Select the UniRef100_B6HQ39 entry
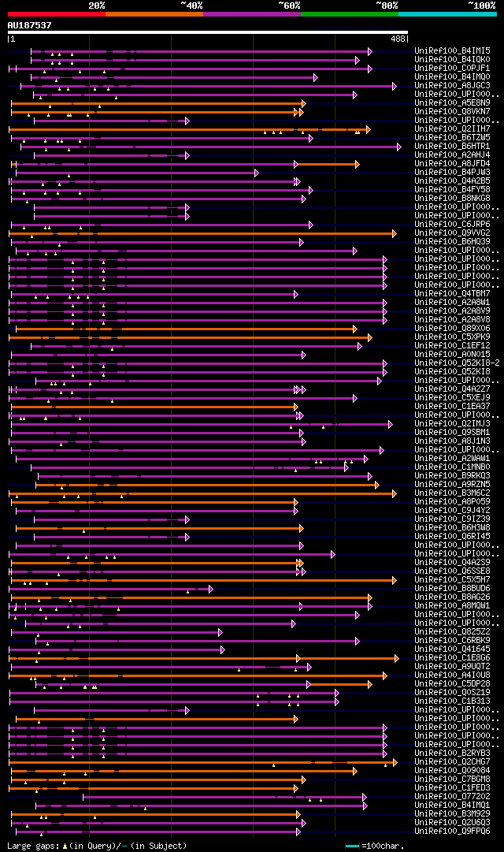Viewport: 504px width, 852px height. (452, 242)
